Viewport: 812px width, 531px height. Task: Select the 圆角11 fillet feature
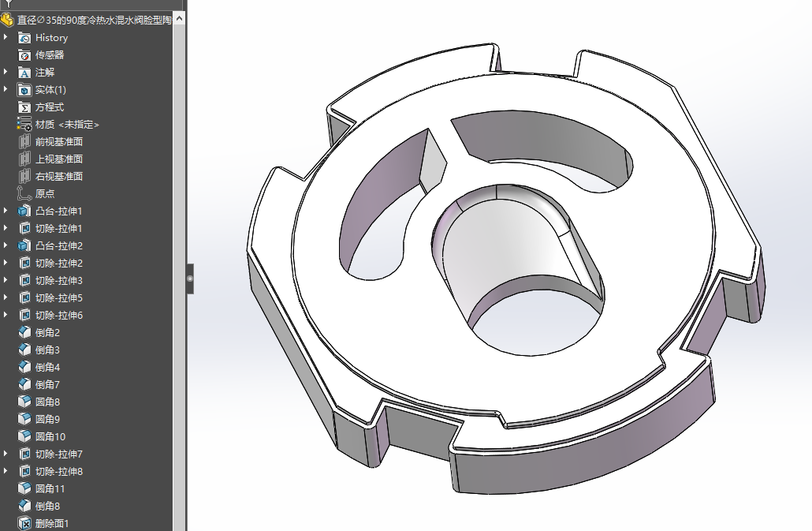point(50,488)
